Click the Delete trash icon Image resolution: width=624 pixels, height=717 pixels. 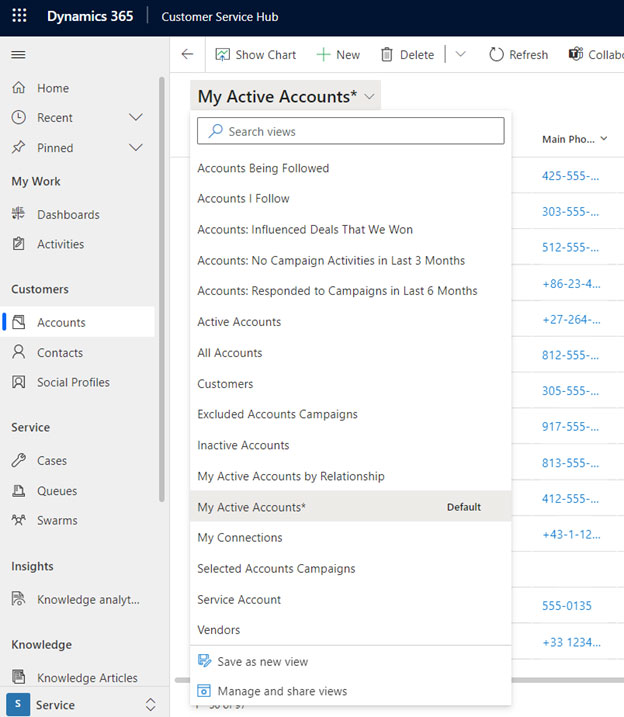(x=385, y=55)
